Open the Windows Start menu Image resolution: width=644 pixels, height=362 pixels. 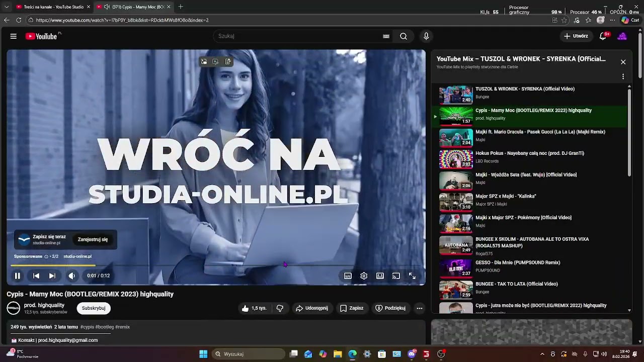(203, 354)
